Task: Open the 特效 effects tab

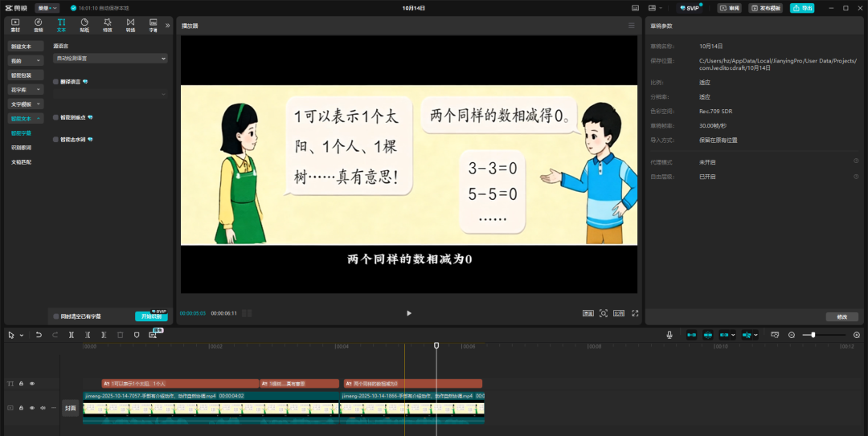Action: (x=108, y=25)
